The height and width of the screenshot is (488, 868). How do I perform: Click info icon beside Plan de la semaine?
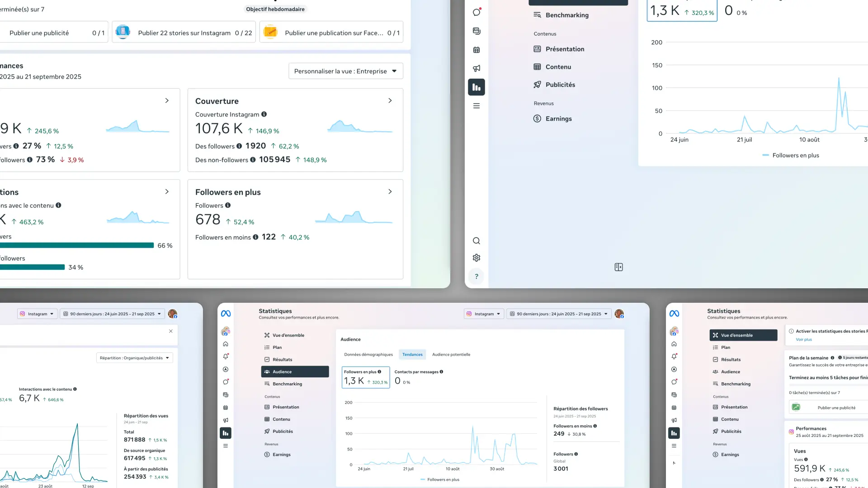[832, 358]
